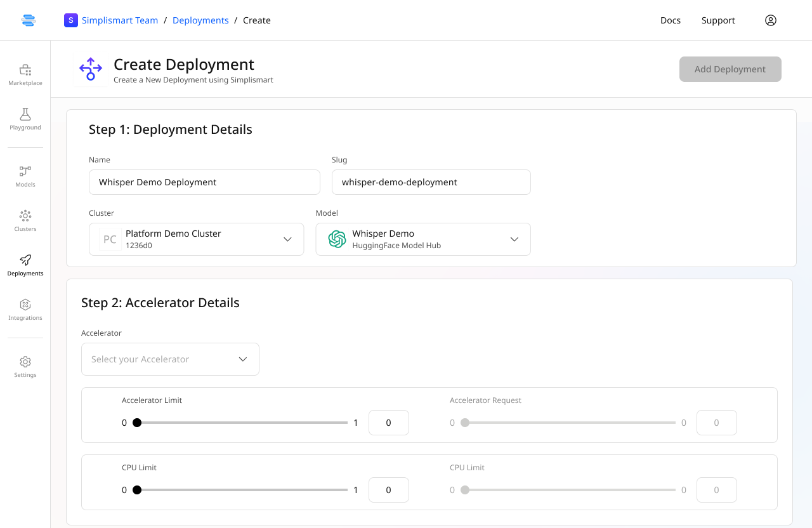Click the Accelerator Limit slider handle
This screenshot has width=812, height=528.
(137, 423)
